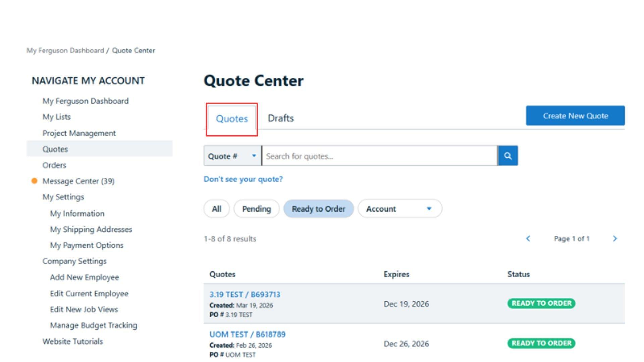Open My Ferguson Dashboard breadcrumb link
The width and height of the screenshot is (644, 362).
65,51
